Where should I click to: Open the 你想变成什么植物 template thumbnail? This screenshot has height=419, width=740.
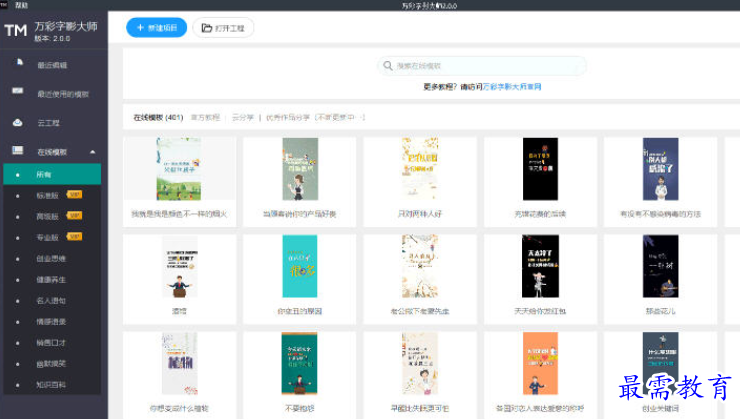tap(179, 363)
